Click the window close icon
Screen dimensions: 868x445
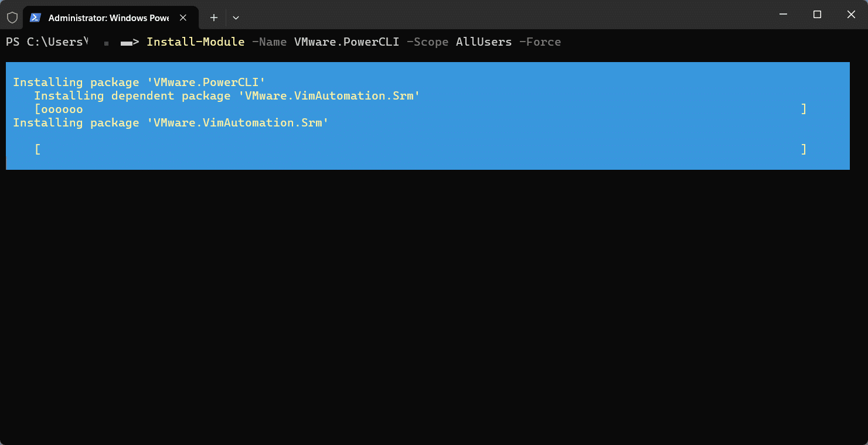851,15
